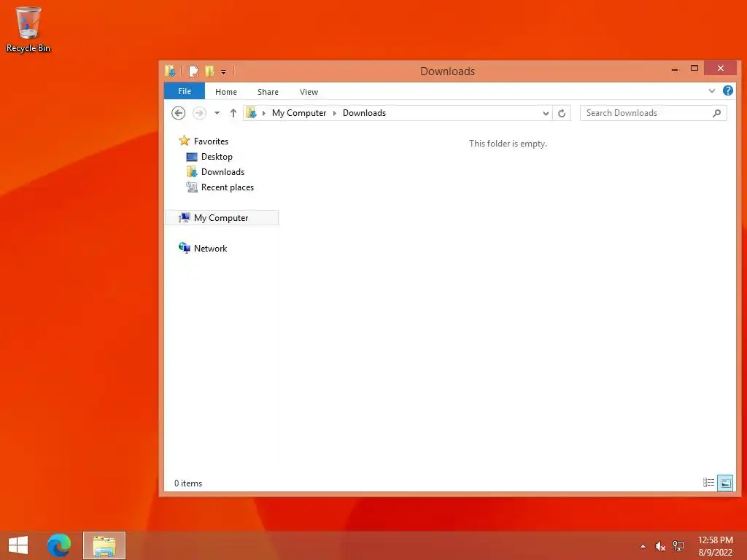Image resolution: width=747 pixels, height=560 pixels.
Task: Switch to the Home ribbon tab
Action: coord(226,92)
